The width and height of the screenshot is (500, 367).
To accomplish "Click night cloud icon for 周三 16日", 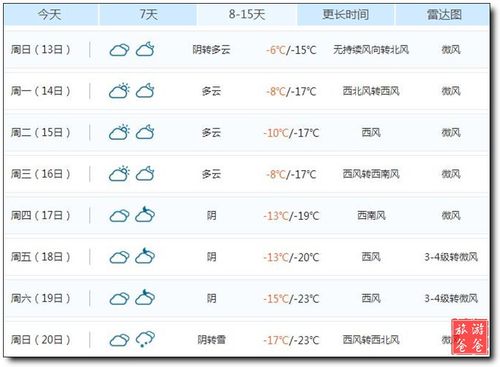I will (x=145, y=174).
